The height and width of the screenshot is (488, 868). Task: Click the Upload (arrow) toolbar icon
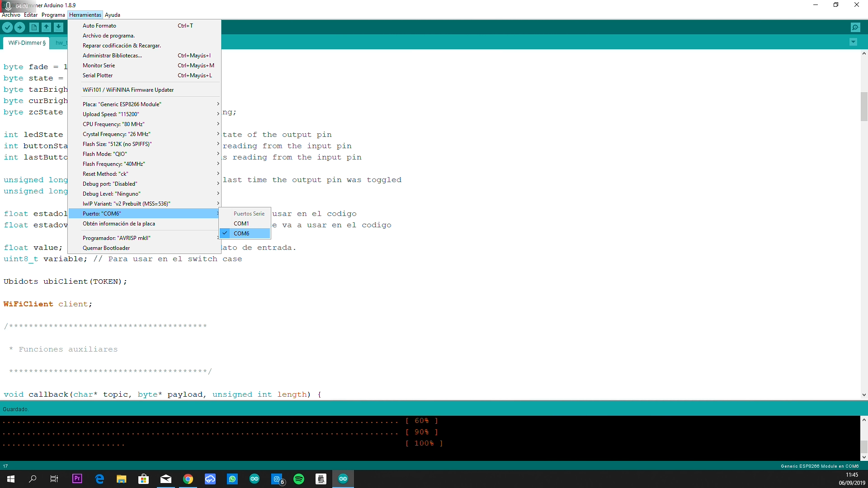(20, 28)
